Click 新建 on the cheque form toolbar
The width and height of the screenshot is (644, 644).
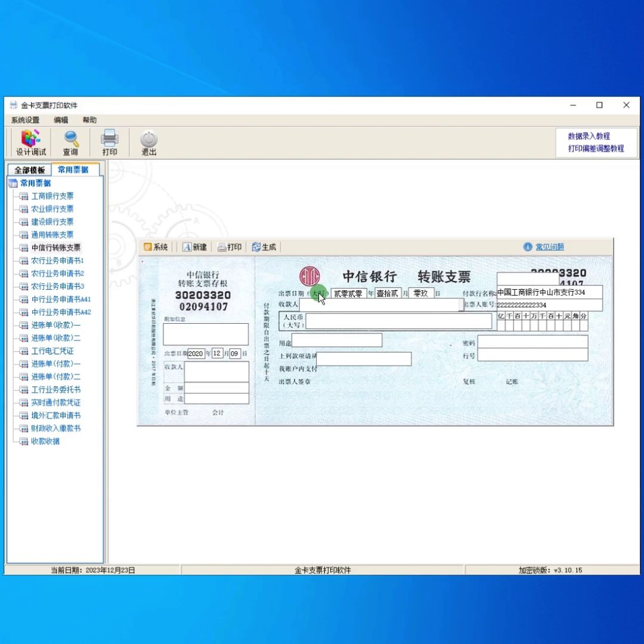point(194,247)
